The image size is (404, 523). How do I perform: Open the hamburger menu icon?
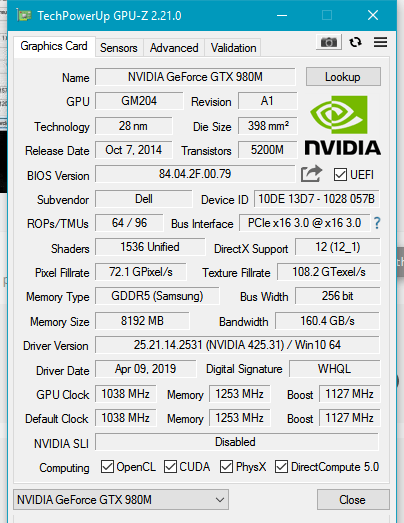380,42
